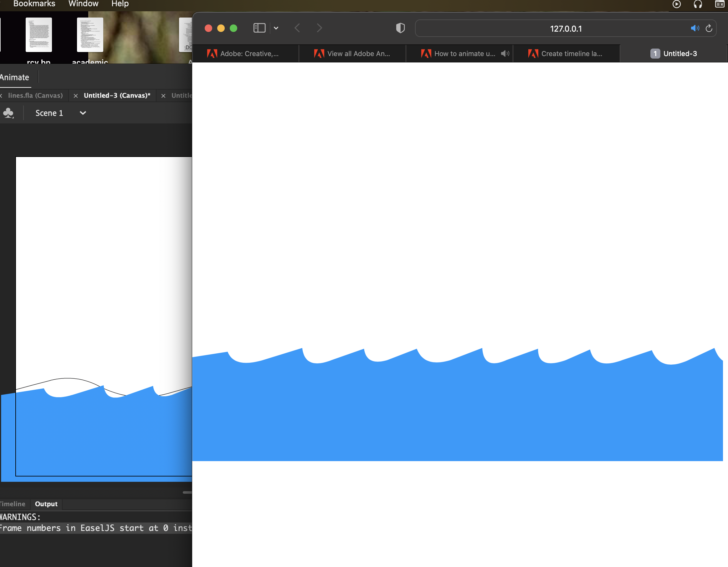Unmute page audio via the address bar speaker
This screenshot has width=728, height=567.
695,28
